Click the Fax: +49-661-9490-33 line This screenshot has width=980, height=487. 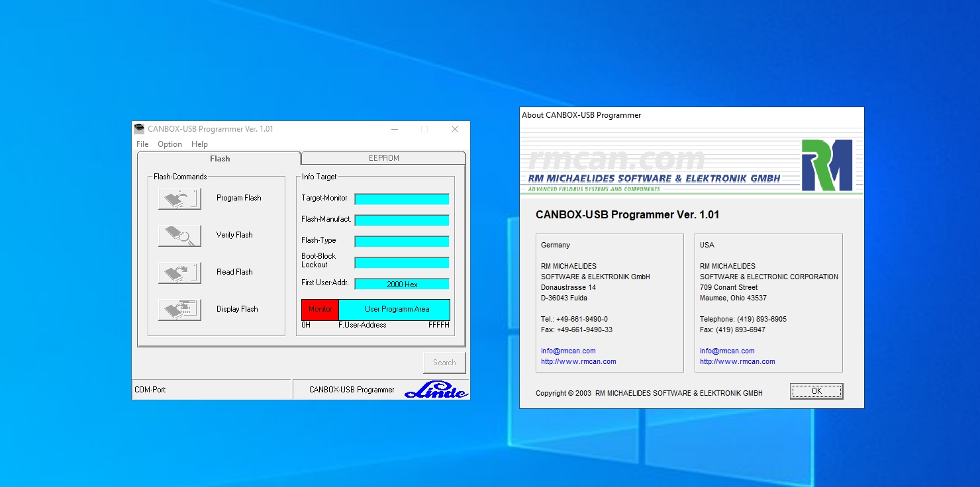[577, 330]
